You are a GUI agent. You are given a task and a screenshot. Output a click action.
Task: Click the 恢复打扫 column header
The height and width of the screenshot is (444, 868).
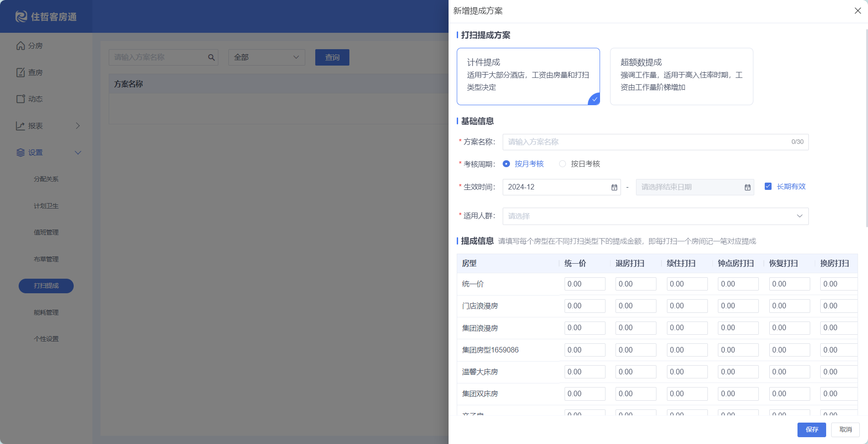pyautogui.click(x=783, y=264)
